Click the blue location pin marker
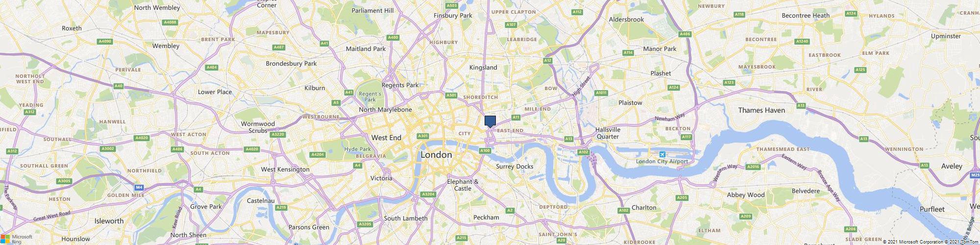 [490, 122]
